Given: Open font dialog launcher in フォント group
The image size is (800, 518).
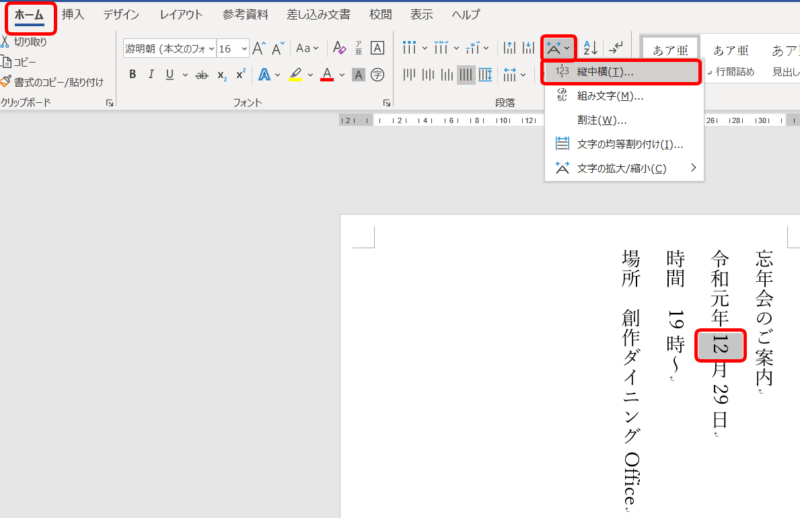Looking at the screenshot, I should [387, 103].
